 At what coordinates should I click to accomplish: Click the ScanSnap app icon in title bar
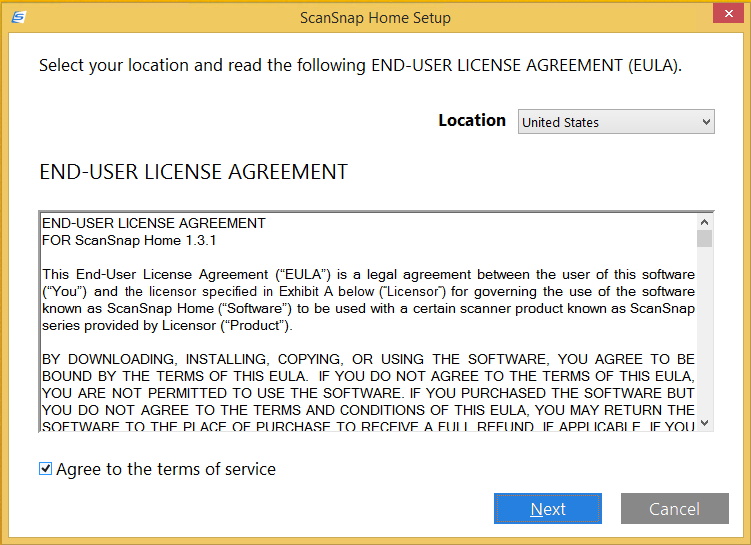click(x=19, y=17)
